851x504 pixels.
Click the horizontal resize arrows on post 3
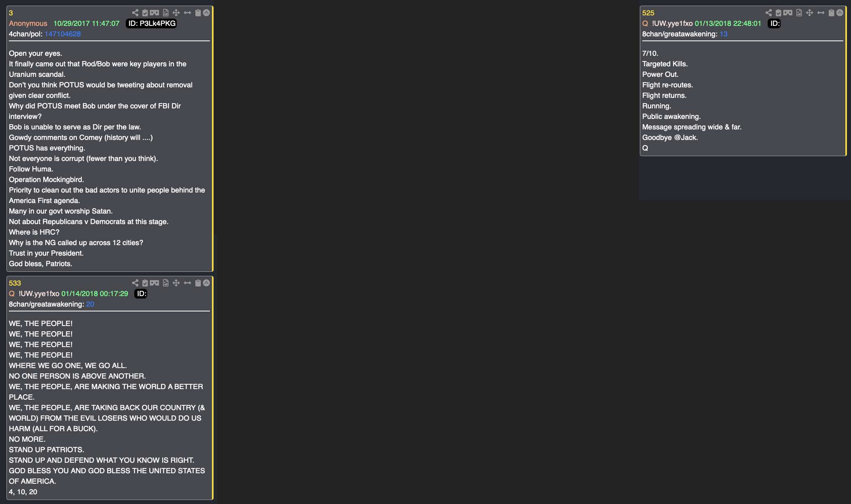tap(187, 13)
